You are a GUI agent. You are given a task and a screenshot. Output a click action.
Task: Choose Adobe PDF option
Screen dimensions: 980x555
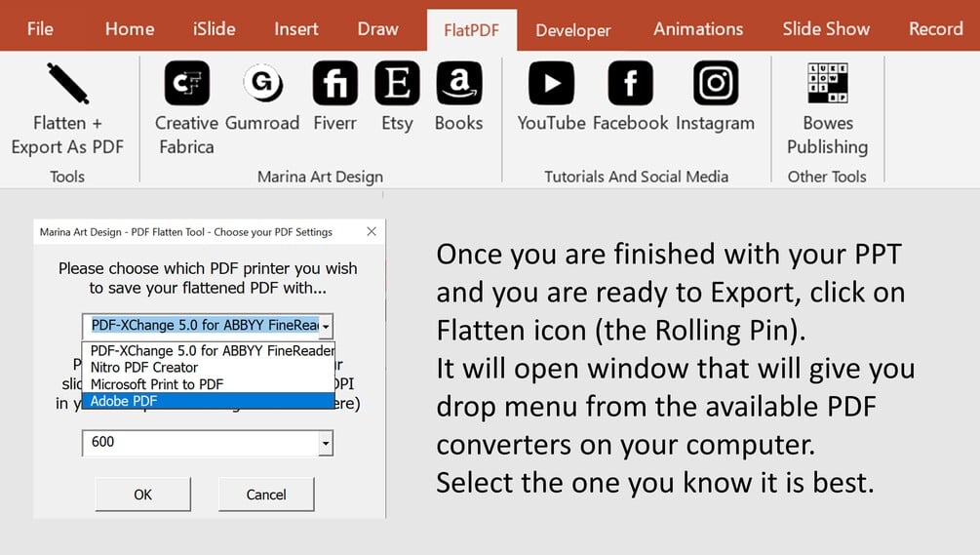[209, 401]
